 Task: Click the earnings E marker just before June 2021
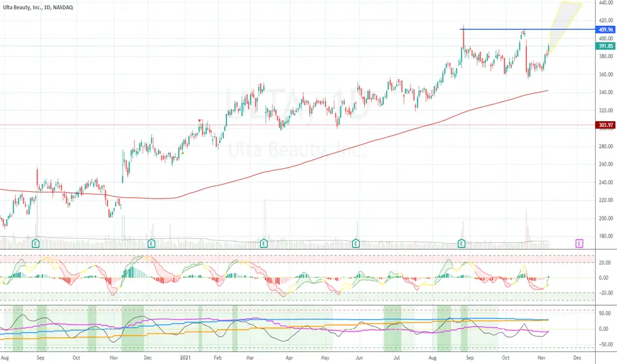[x=356, y=244]
